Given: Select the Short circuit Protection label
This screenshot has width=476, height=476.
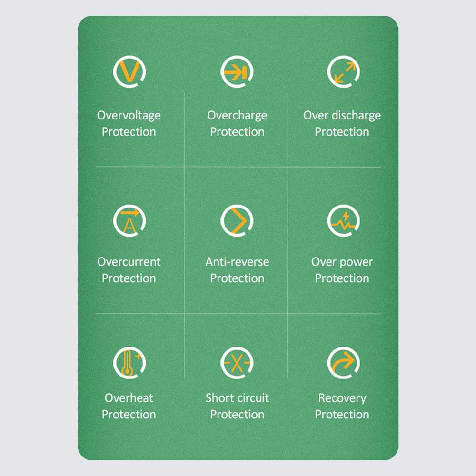Looking at the screenshot, I should point(237,406).
